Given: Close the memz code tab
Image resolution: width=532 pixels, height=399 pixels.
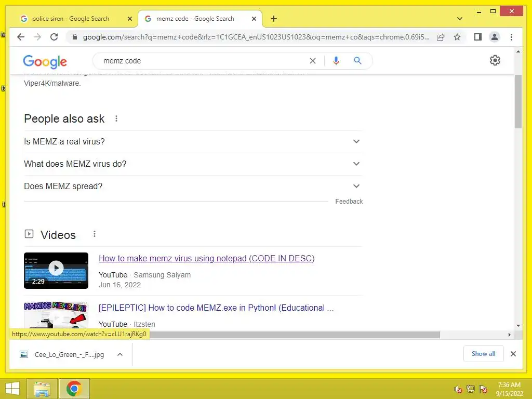Looking at the screenshot, I should [254, 19].
